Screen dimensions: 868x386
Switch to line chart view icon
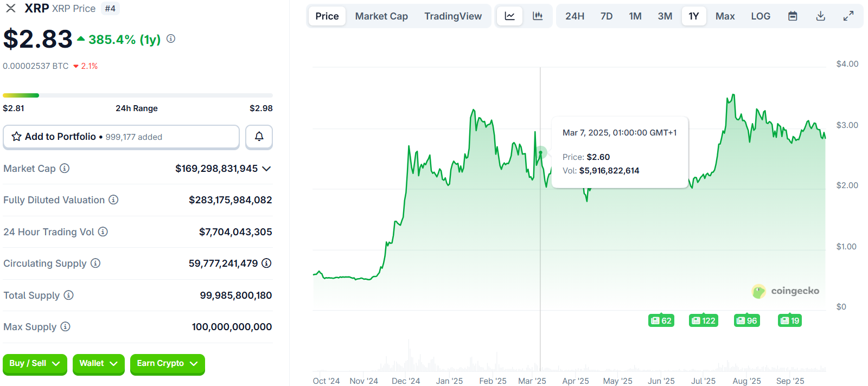[509, 16]
